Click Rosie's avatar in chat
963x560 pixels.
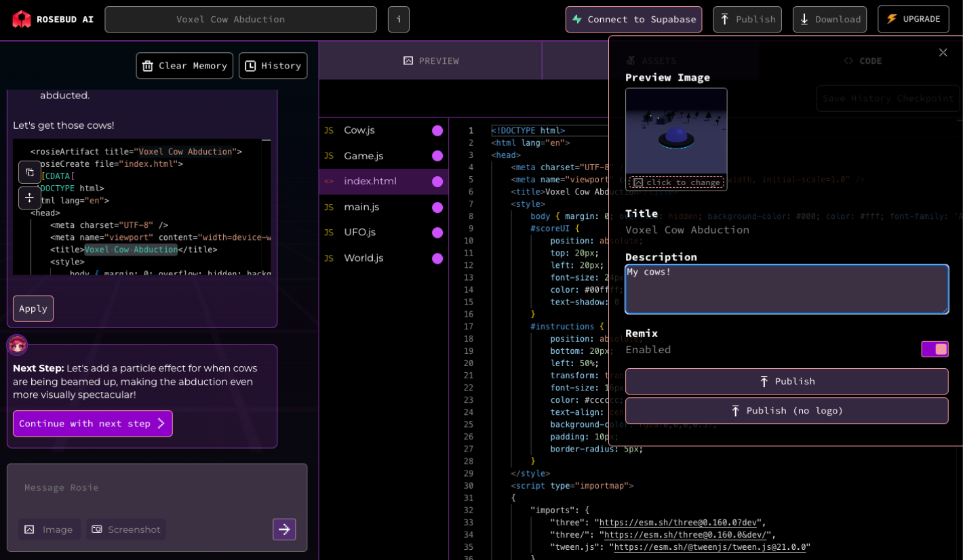pyautogui.click(x=17, y=345)
